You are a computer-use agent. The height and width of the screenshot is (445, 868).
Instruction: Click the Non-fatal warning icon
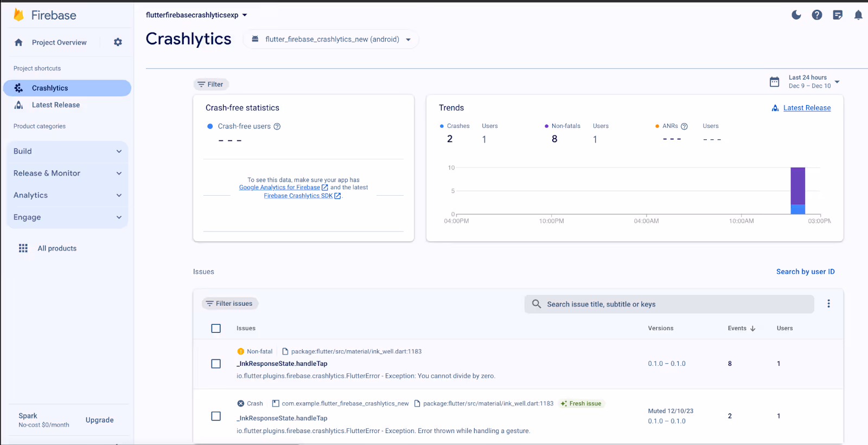click(x=241, y=351)
